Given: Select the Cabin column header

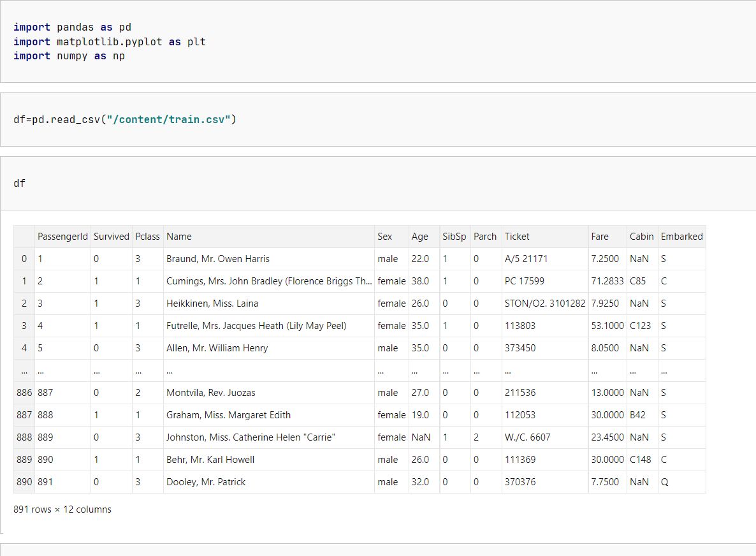Looking at the screenshot, I should pos(641,237).
